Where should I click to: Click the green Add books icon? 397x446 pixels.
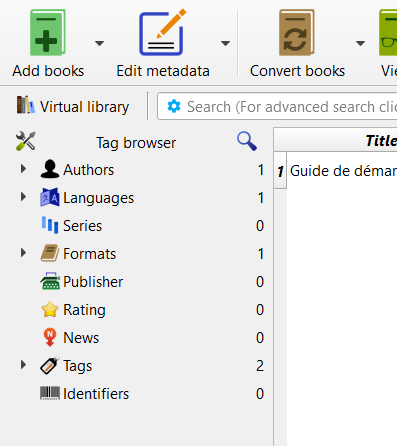[x=47, y=32]
